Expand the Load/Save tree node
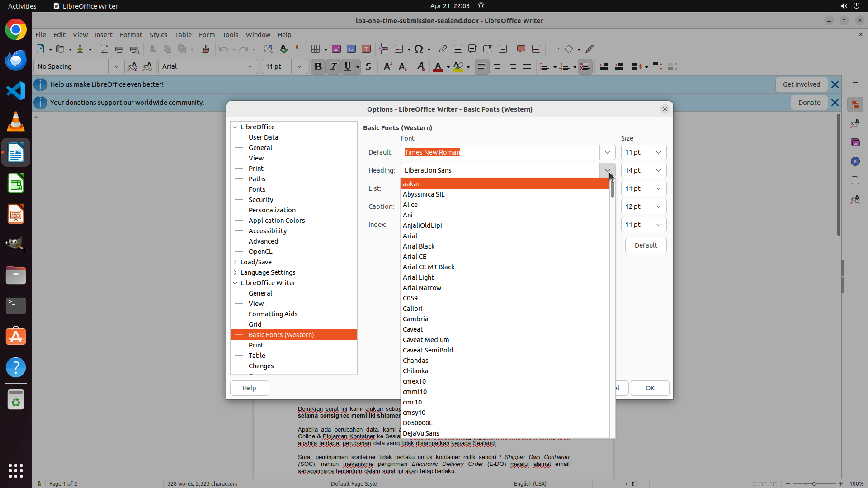The height and width of the screenshot is (488, 868). point(236,262)
